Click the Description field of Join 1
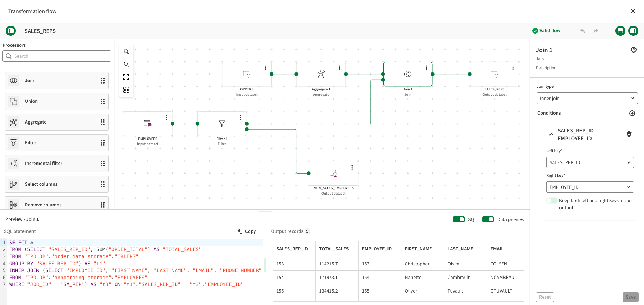 [546, 68]
